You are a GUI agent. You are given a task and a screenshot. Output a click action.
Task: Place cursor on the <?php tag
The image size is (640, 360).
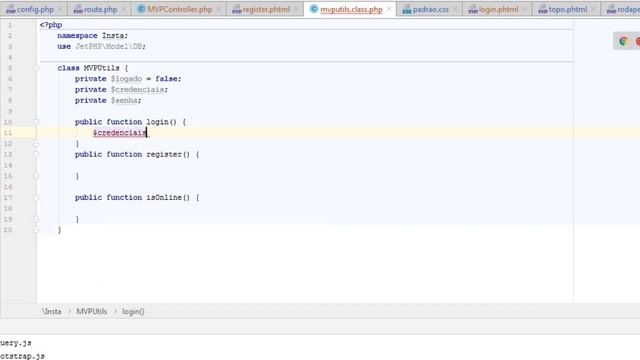click(x=51, y=25)
